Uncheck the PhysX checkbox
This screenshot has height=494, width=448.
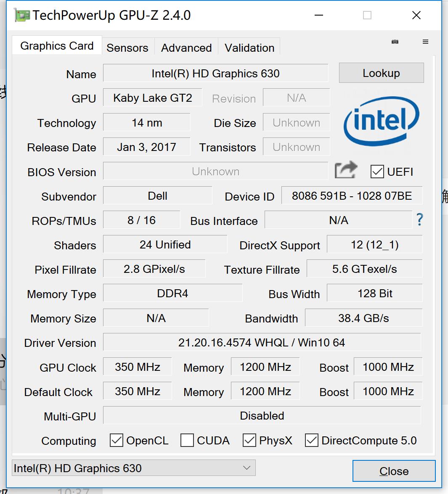click(249, 440)
